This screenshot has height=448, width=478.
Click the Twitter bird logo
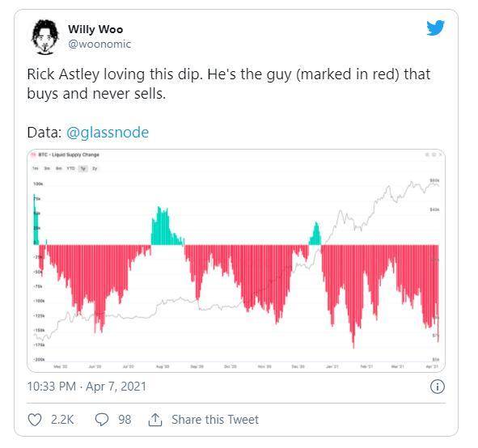pyautogui.click(x=435, y=28)
